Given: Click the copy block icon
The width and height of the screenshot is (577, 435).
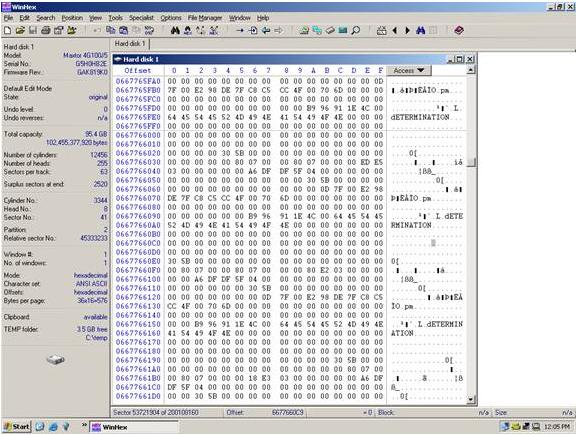Looking at the screenshot, I should (110, 31).
